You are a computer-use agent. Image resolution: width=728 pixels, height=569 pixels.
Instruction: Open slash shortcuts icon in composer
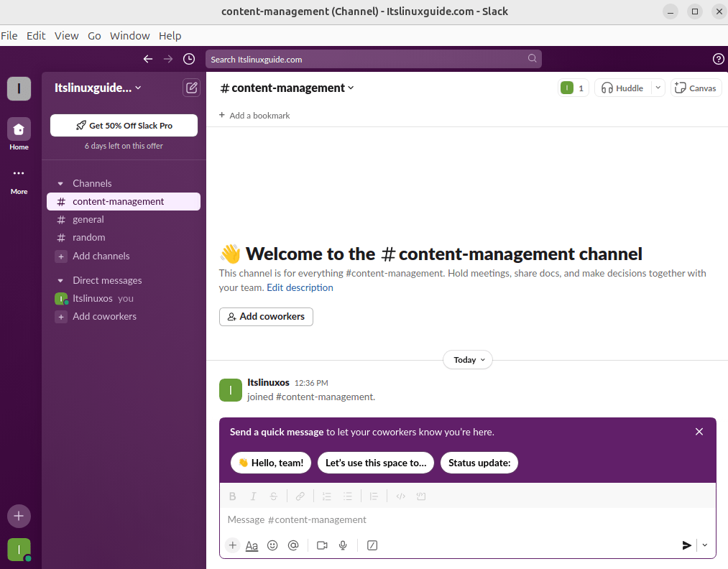372,545
